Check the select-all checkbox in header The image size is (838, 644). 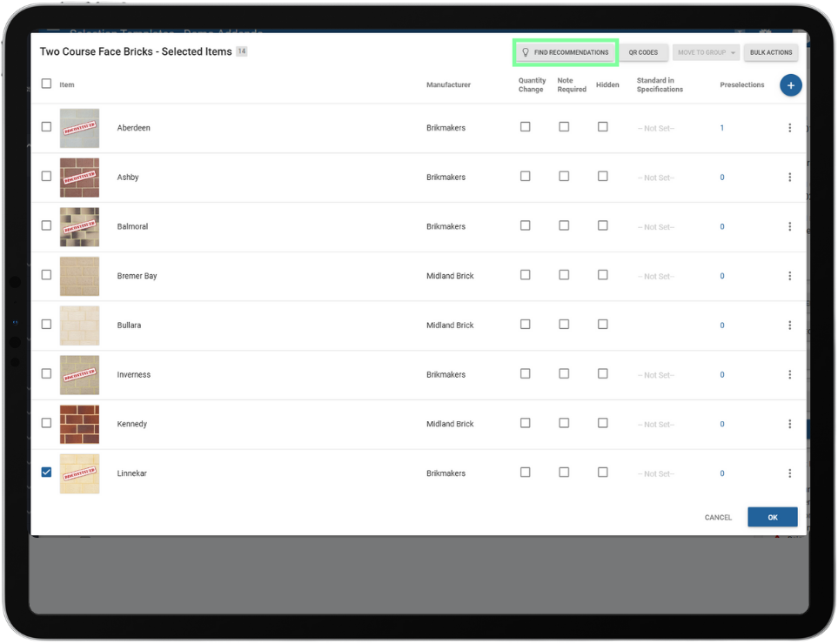click(x=47, y=84)
